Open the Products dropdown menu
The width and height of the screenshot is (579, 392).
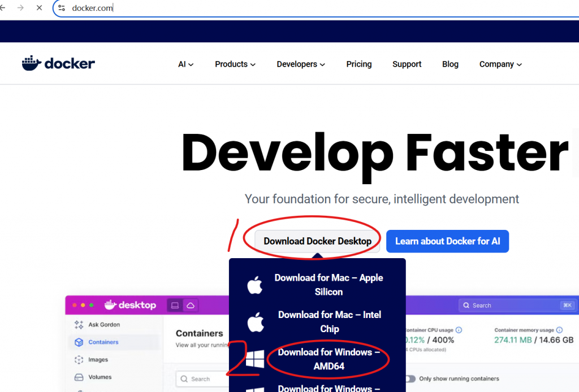pos(235,64)
